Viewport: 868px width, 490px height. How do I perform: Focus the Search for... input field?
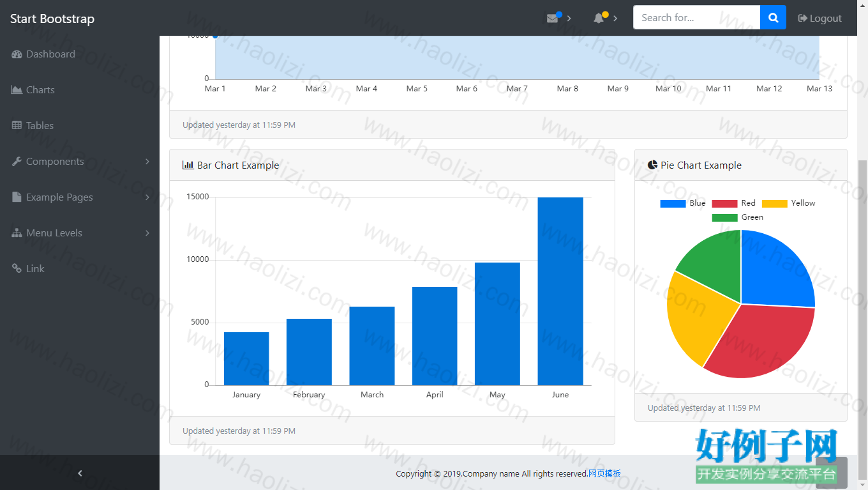click(696, 18)
